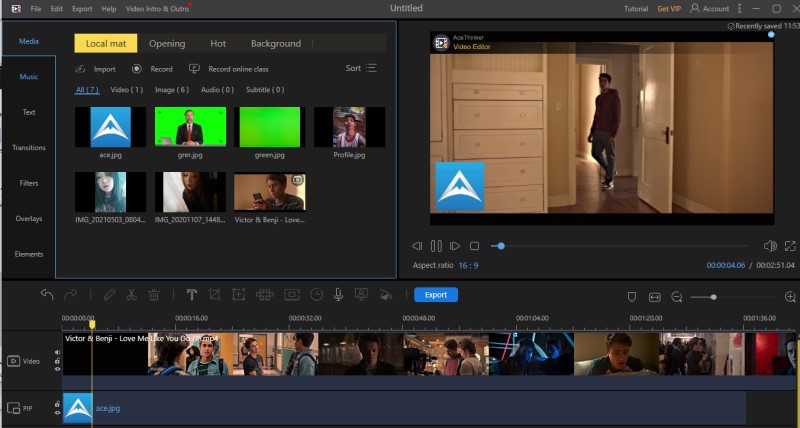Zoom out the timeline with minus magnifier

(x=677, y=297)
